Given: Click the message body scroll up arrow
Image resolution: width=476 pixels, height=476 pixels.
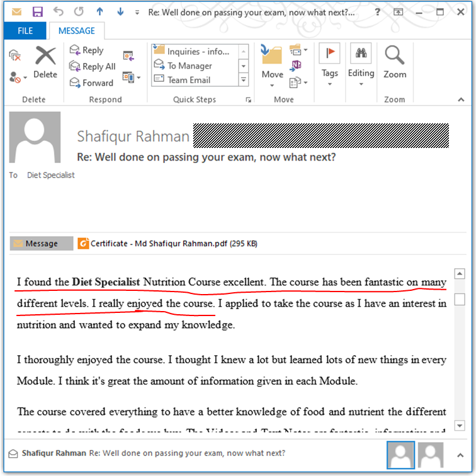Looking at the screenshot, I should point(460,273).
